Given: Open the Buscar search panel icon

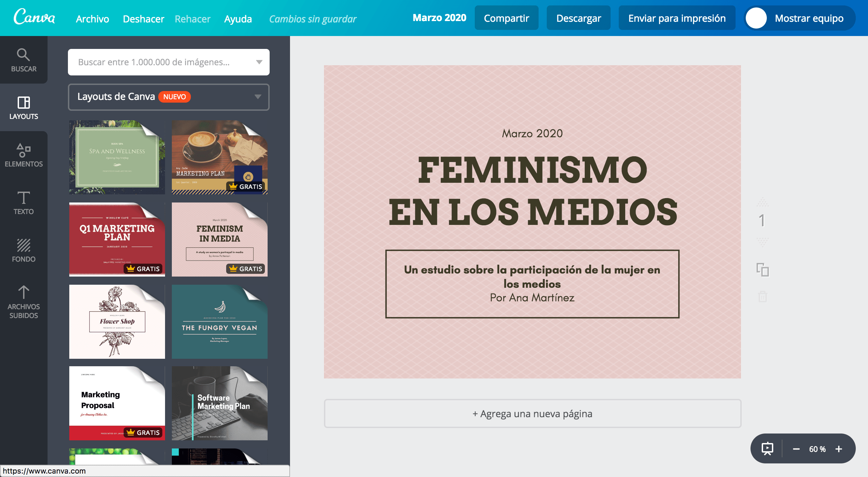Looking at the screenshot, I should (23, 60).
